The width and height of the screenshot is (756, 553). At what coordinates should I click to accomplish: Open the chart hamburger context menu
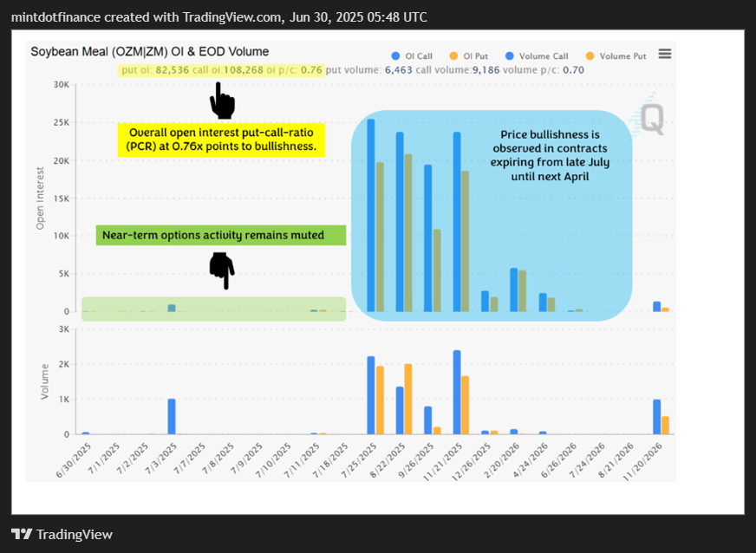664,54
